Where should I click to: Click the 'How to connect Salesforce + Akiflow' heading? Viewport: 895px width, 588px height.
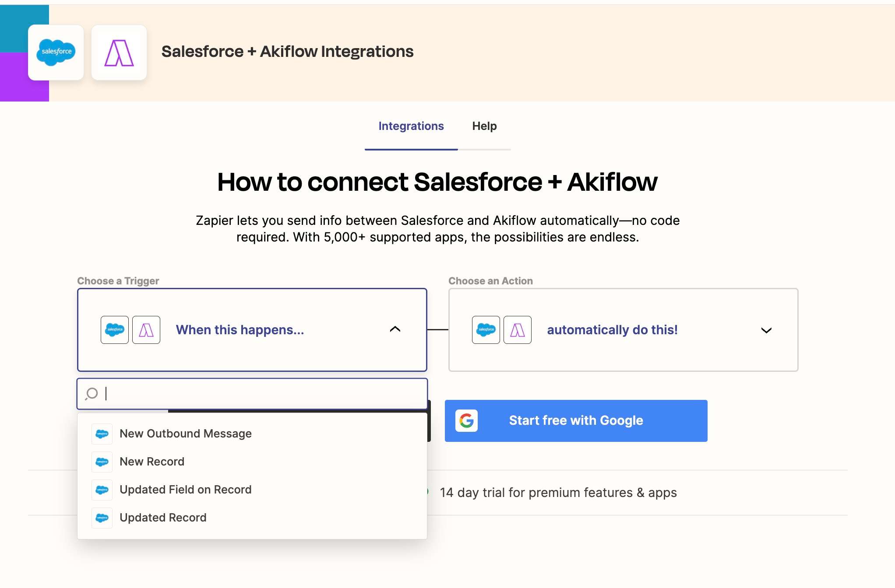(437, 182)
